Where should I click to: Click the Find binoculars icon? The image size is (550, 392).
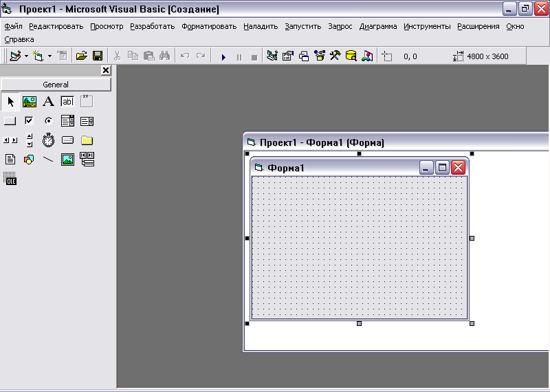pos(164,56)
